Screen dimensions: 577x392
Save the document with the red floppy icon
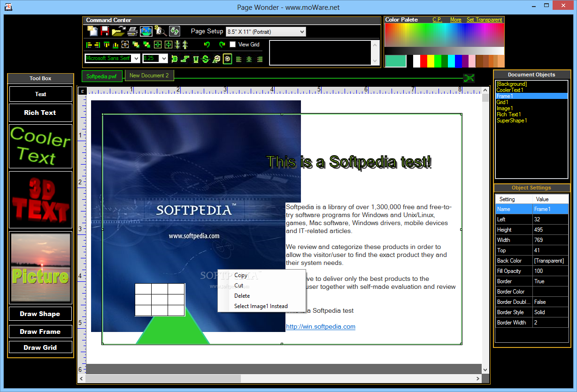click(105, 31)
